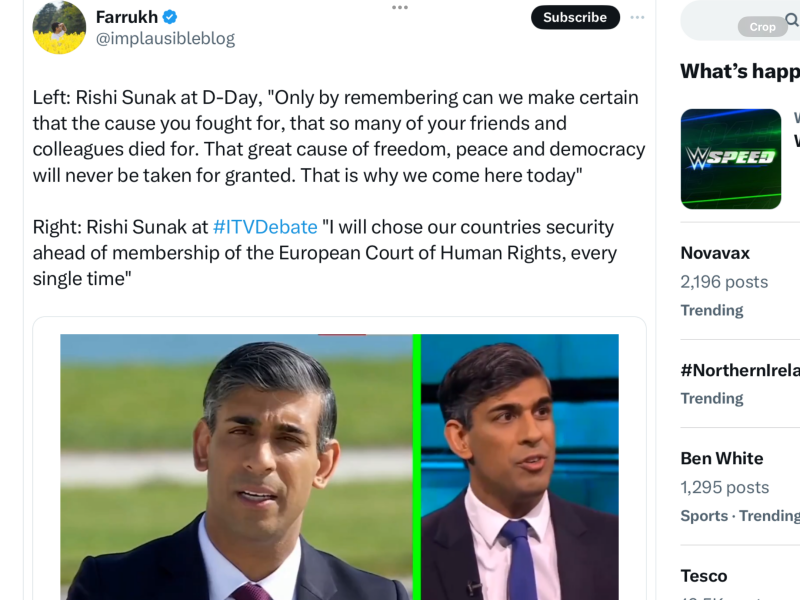Screen dimensions: 800x600
Task: Click the What's happening heading
Action: pos(739,71)
